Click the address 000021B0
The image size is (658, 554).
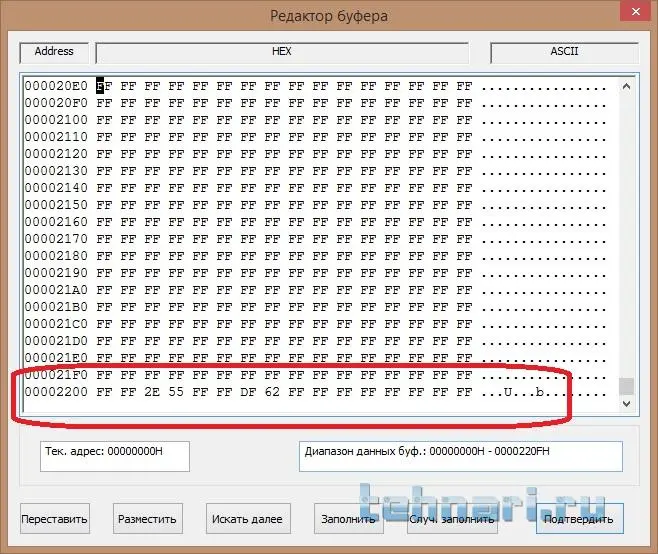(x=56, y=307)
